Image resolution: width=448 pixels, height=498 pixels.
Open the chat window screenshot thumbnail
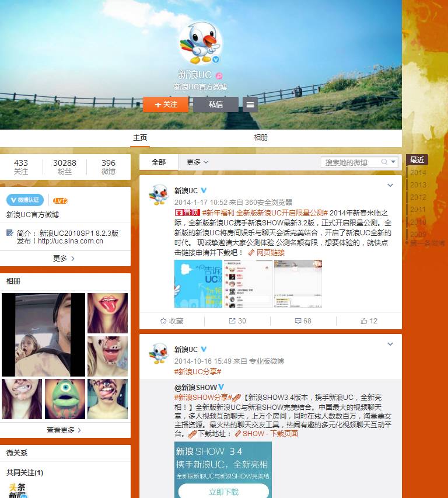pos(298,284)
